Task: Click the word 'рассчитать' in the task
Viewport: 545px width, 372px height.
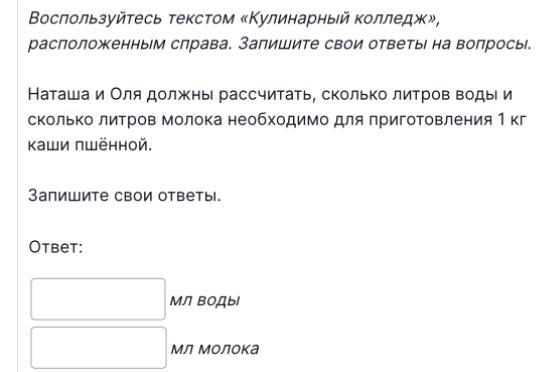Action: (267, 95)
